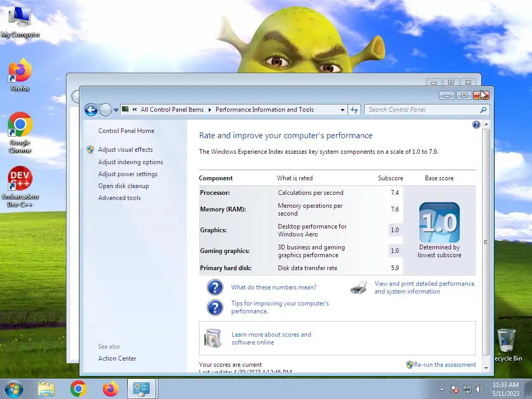This screenshot has height=399, width=532.
Task: Select Control Panel taskbar button
Action: pos(141,389)
